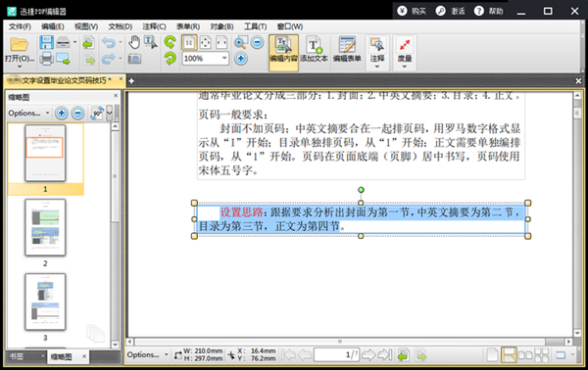Toggle continuous page layout in status bar
Screen dimensions: 588x370
[x=509, y=354]
